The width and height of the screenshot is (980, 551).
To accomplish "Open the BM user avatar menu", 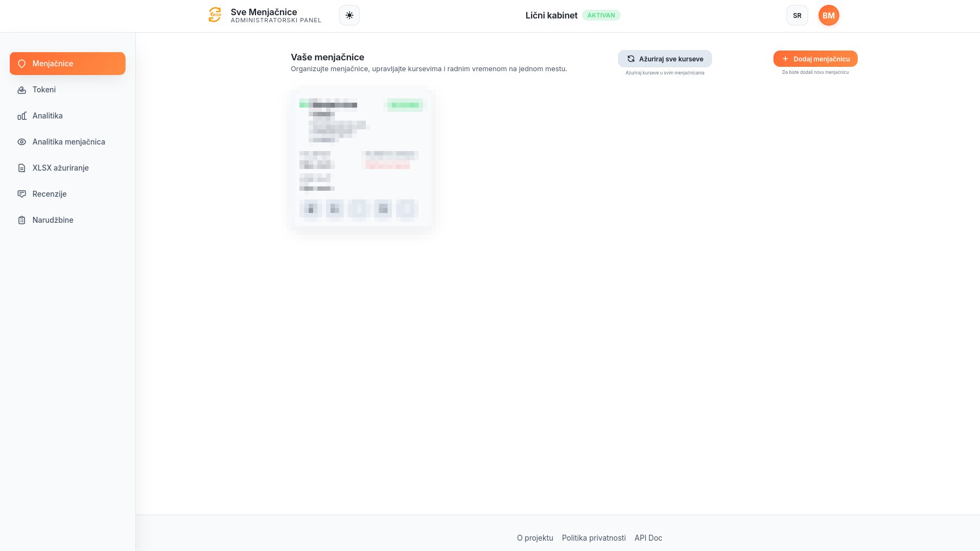I will [829, 15].
